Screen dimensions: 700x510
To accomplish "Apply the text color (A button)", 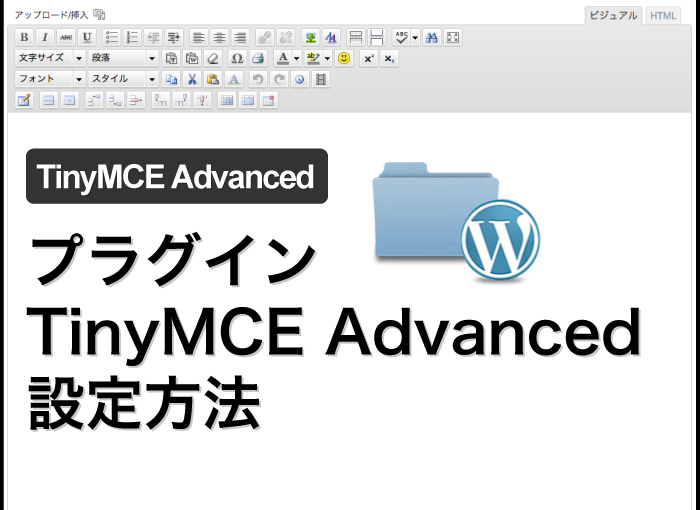I will point(283,58).
